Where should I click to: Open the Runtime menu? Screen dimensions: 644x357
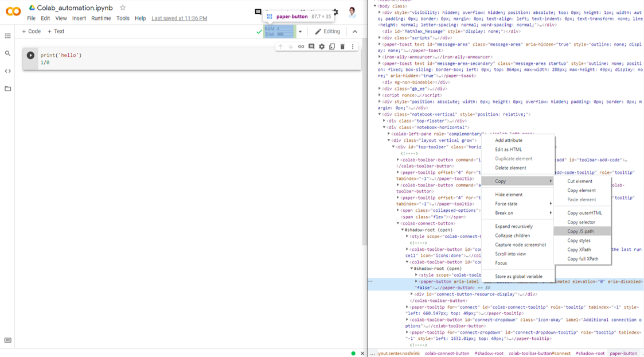pyautogui.click(x=101, y=18)
